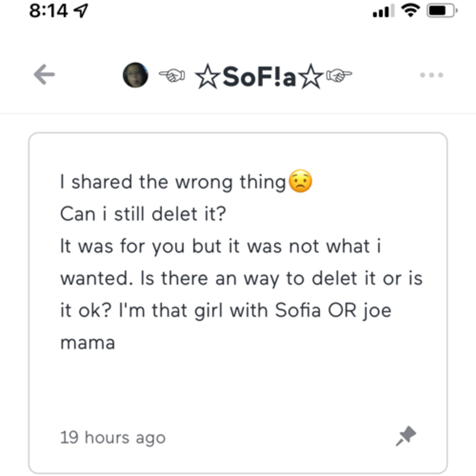Tap the worried face emoji in message
Screen dimensions: 476x476
coord(300,181)
